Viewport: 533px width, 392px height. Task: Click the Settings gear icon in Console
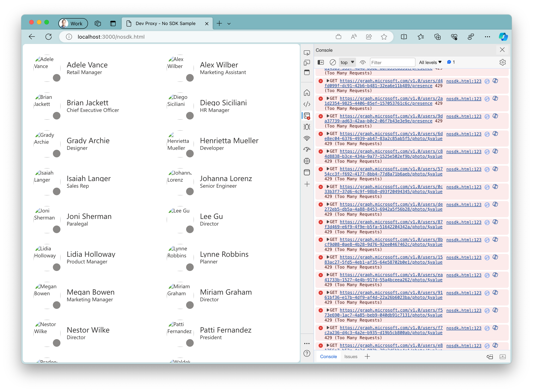503,62
